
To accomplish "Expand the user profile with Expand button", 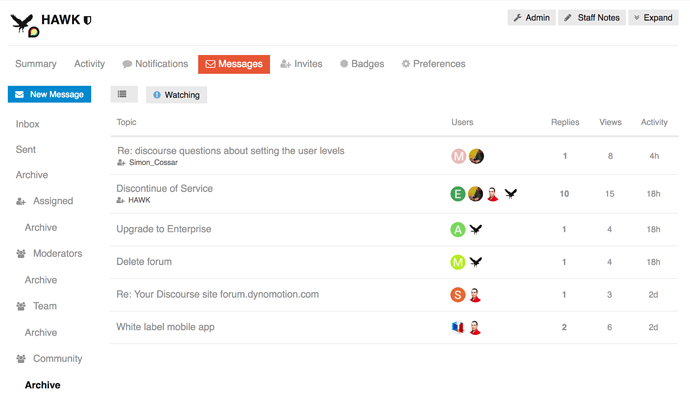I will coord(653,17).
